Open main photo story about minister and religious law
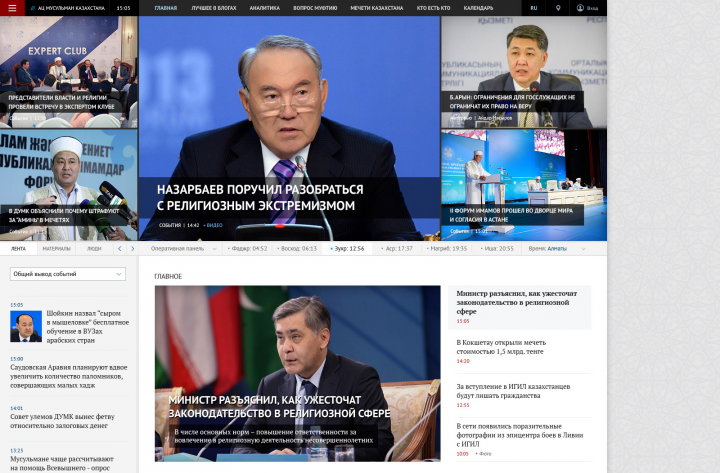The width and height of the screenshot is (720, 473). coord(298,373)
